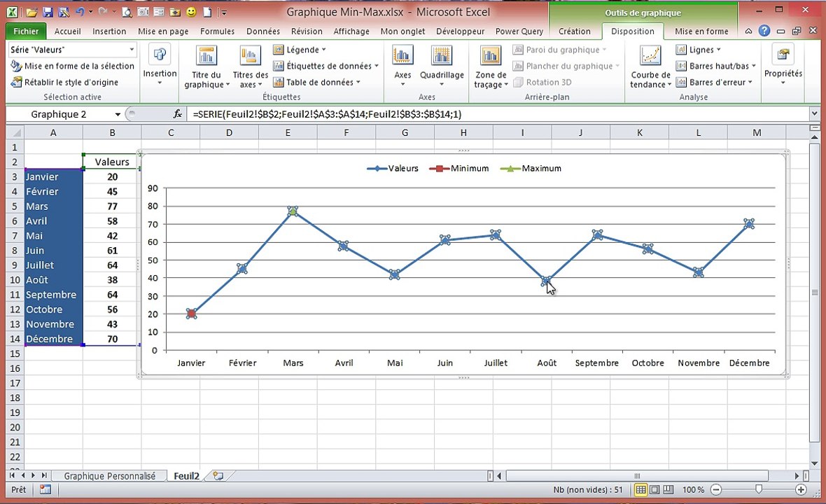Open Titres des axes options
The height and width of the screenshot is (504, 826).
tap(250, 67)
